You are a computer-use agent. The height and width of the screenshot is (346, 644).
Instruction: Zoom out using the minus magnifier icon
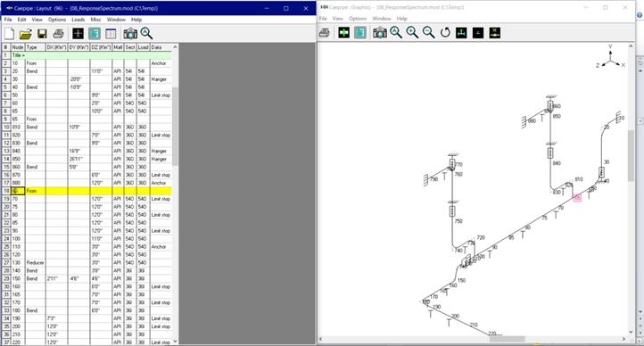(429, 32)
